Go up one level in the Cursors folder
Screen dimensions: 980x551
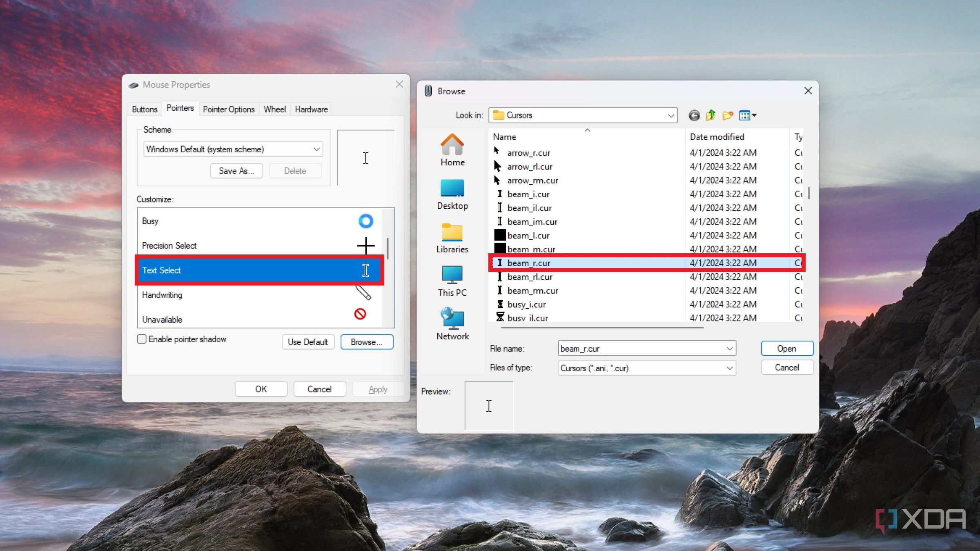click(710, 115)
